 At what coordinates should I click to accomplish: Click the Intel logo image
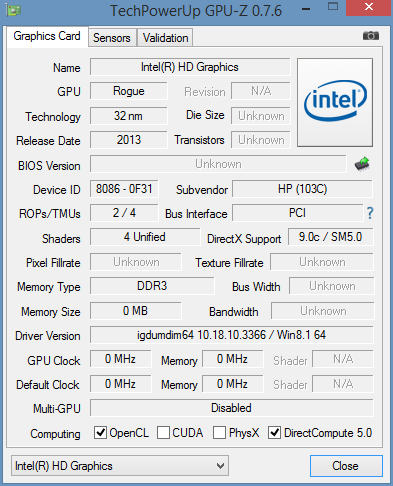coord(335,102)
